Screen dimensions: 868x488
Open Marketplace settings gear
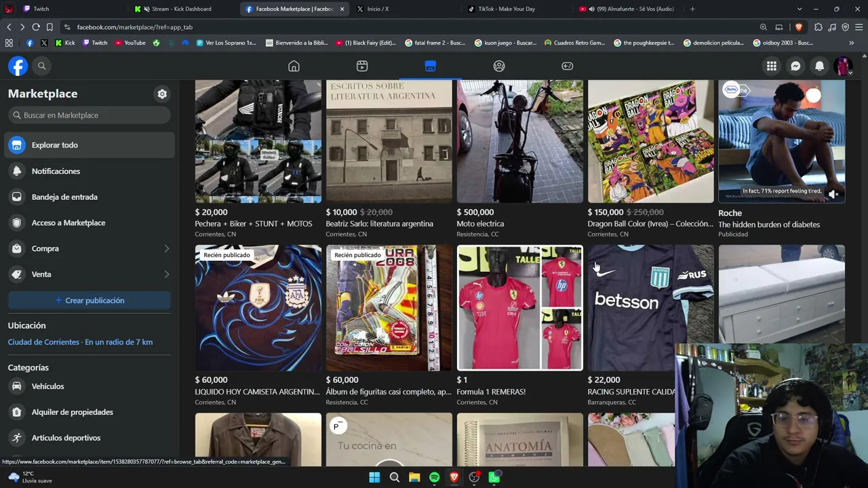pyautogui.click(x=162, y=94)
